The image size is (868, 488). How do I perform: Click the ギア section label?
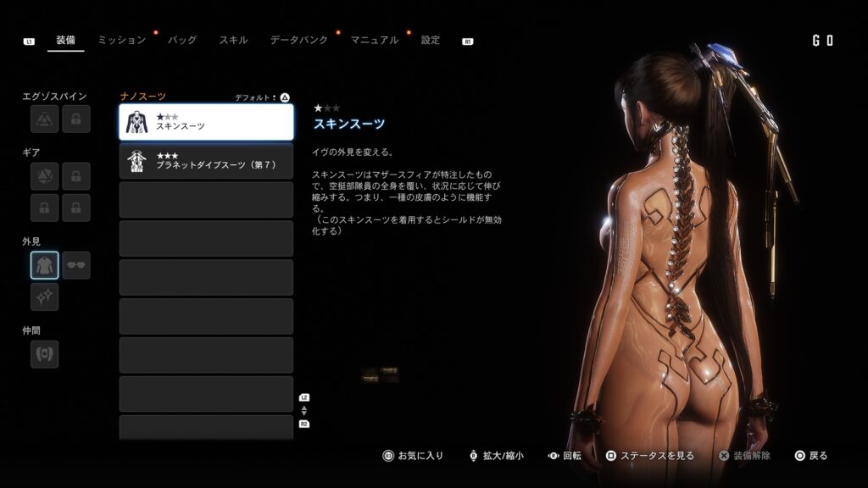point(31,152)
